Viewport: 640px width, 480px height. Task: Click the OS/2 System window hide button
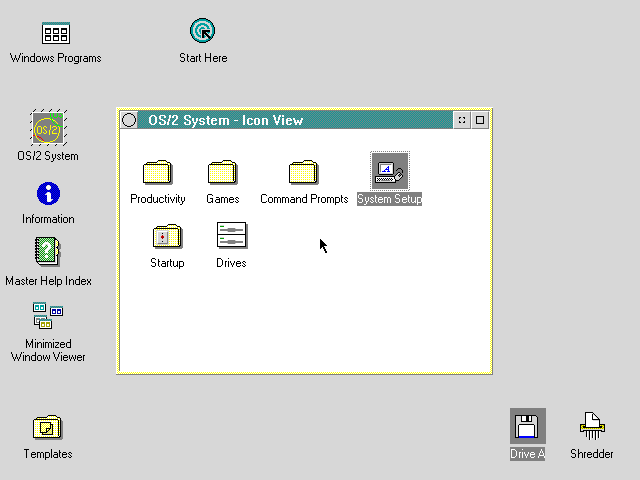click(x=462, y=120)
